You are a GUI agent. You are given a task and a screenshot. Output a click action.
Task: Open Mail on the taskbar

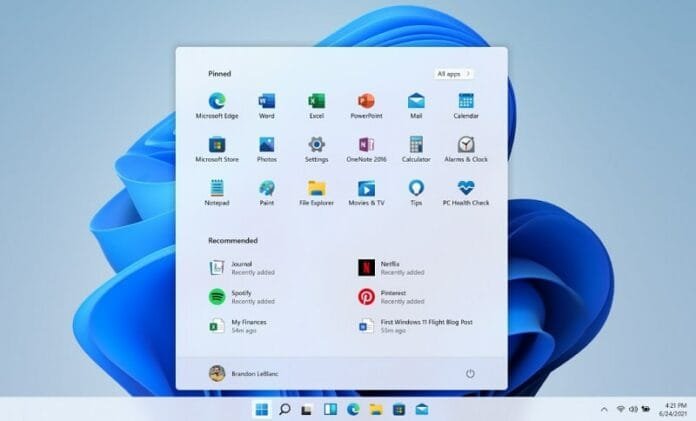coord(422,409)
